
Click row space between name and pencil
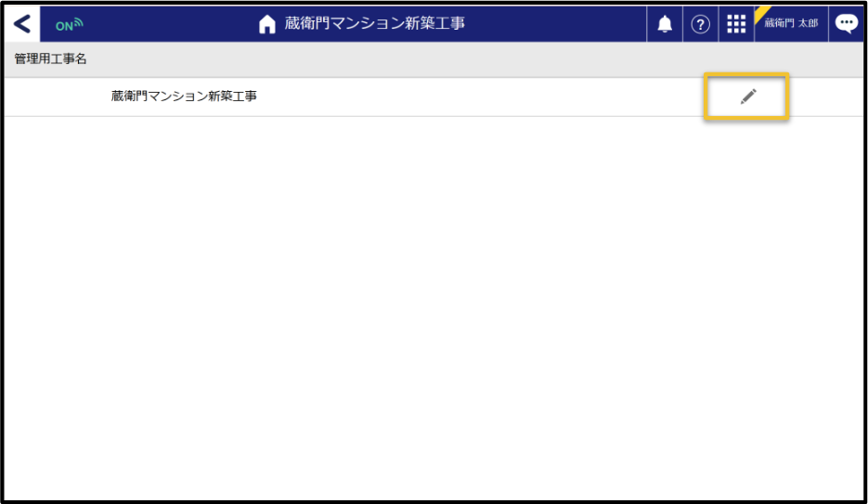tap(483, 97)
